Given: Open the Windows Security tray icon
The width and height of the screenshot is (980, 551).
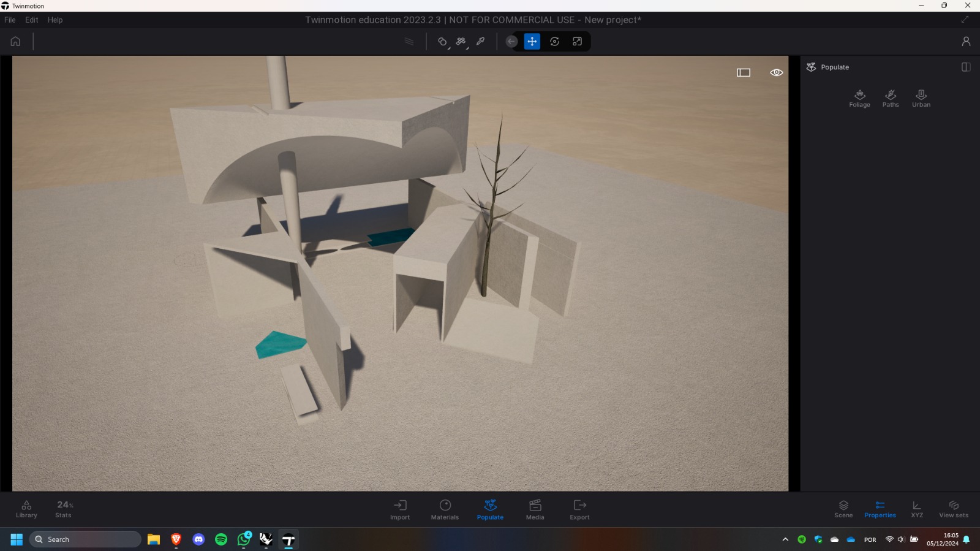Looking at the screenshot, I should pos(818,539).
